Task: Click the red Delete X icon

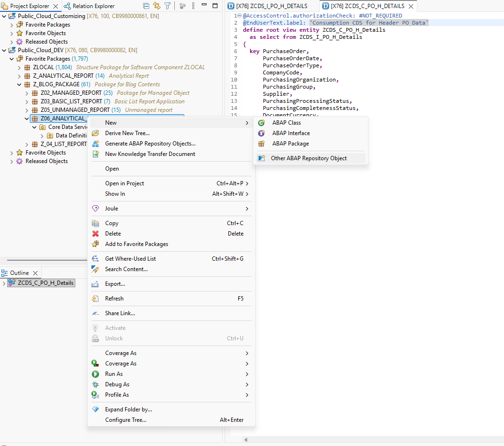Action: click(96, 234)
